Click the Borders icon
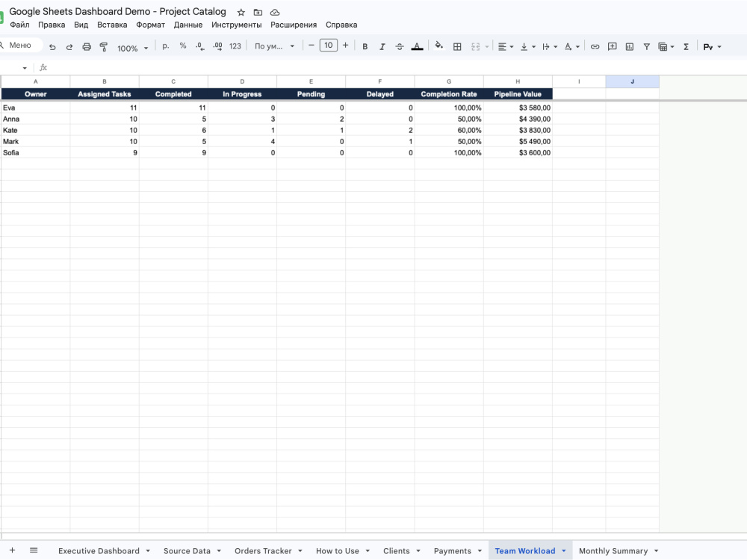 click(x=457, y=46)
